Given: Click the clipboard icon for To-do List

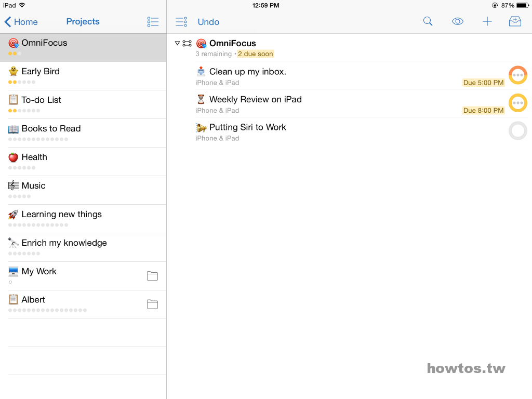Looking at the screenshot, I should (13, 100).
